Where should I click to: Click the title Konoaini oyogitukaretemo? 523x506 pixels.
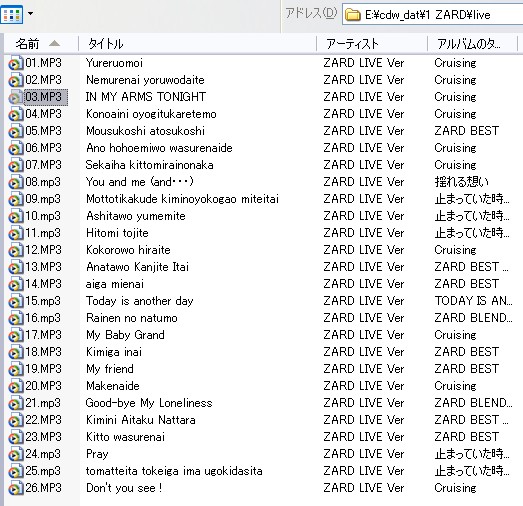point(151,114)
